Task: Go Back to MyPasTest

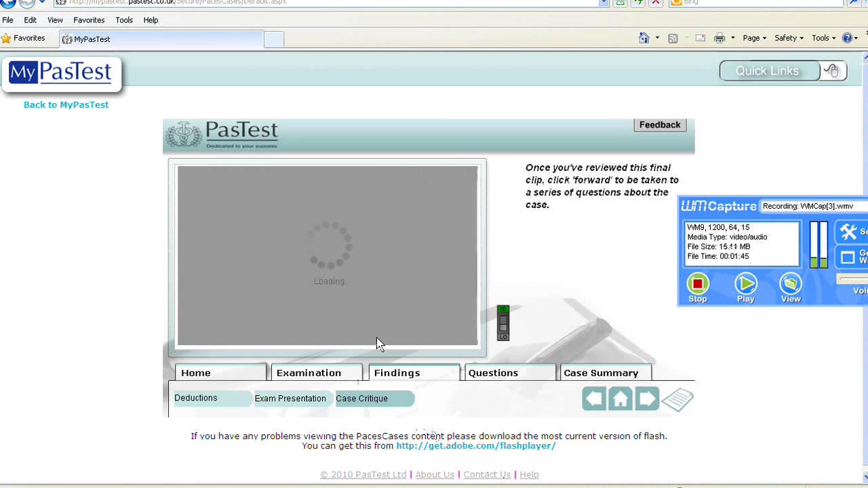Action: click(x=66, y=104)
